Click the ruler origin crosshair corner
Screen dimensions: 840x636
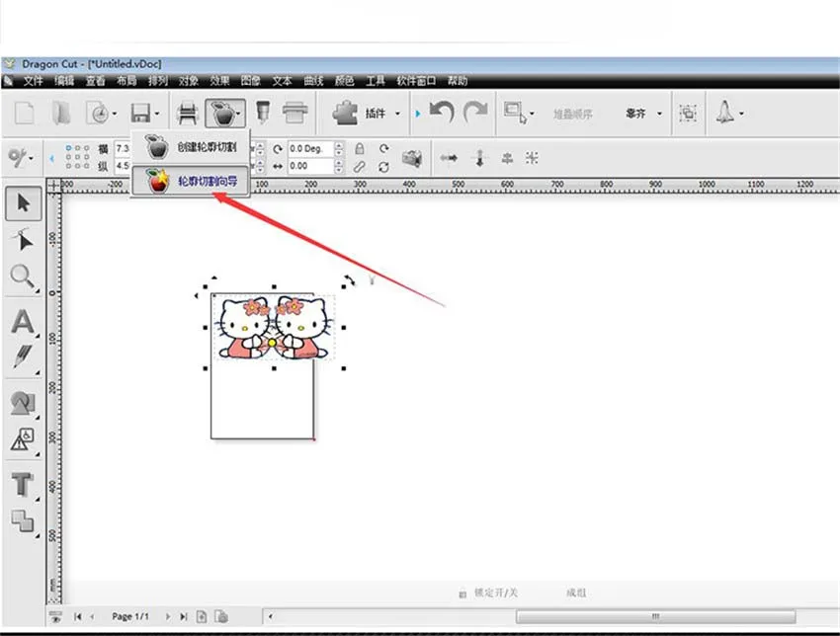tap(54, 186)
